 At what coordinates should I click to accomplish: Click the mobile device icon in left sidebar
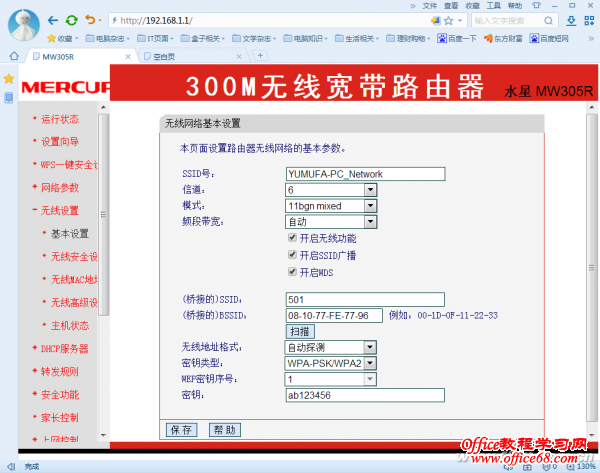9,98
